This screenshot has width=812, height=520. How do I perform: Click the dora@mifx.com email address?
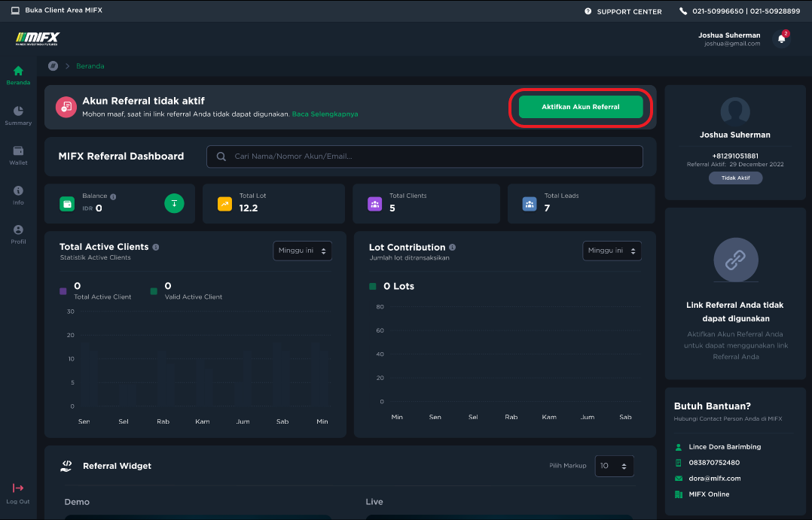coord(715,479)
